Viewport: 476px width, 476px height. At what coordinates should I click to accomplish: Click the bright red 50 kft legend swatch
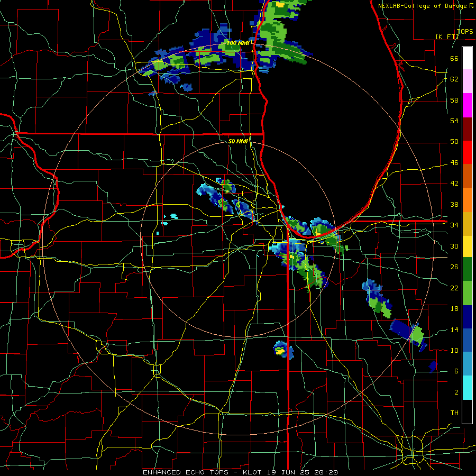(467, 152)
